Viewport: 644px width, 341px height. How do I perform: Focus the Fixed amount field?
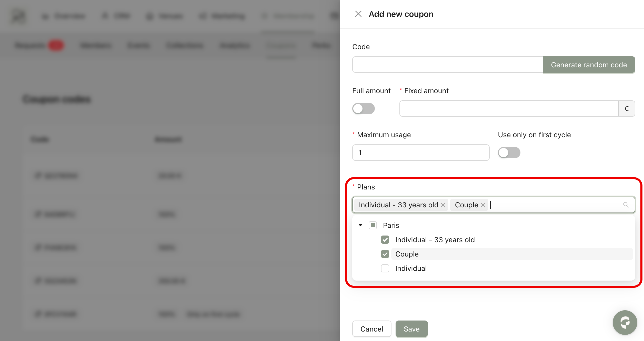pyautogui.click(x=509, y=109)
